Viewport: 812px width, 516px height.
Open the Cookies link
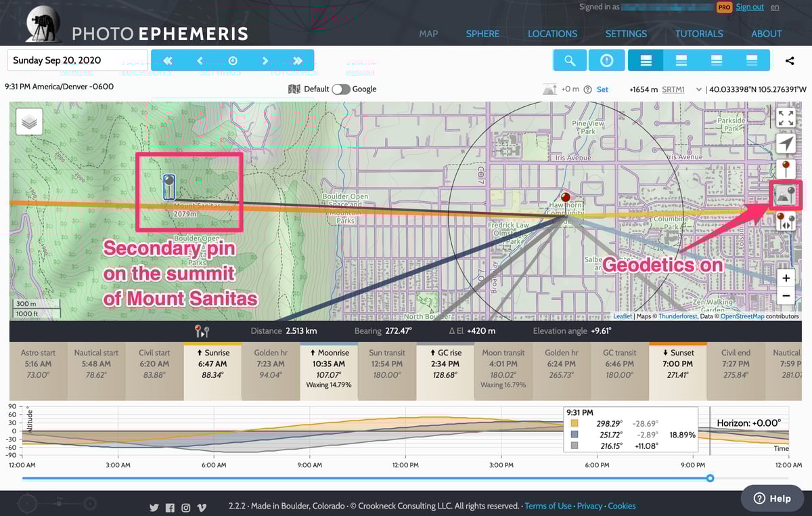click(x=622, y=506)
